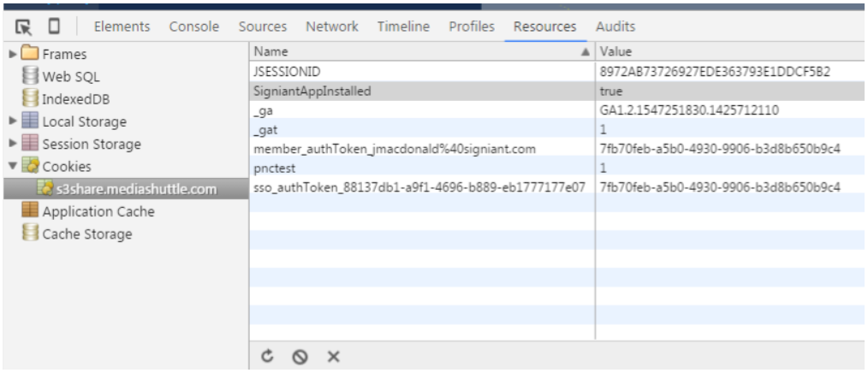Collapse the Cookies tree node
Viewport: 868px width, 373px height.
(x=14, y=166)
